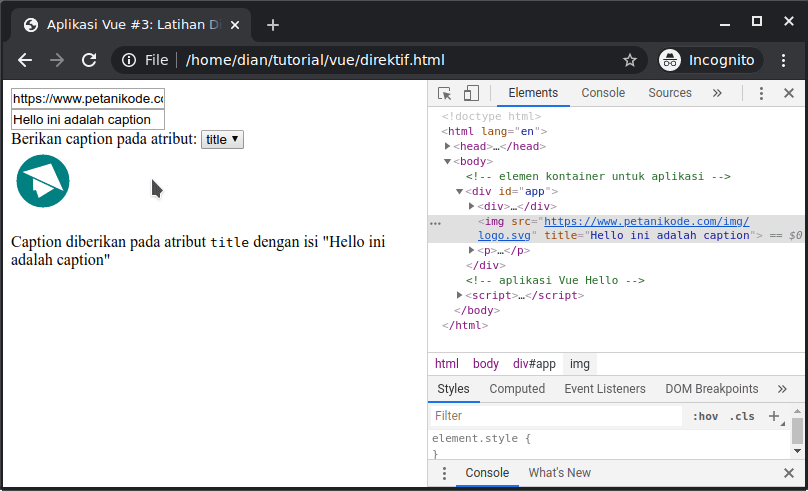Bookmark this page with star icon
This screenshot has width=808, height=491.
click(x=630, y=60)
